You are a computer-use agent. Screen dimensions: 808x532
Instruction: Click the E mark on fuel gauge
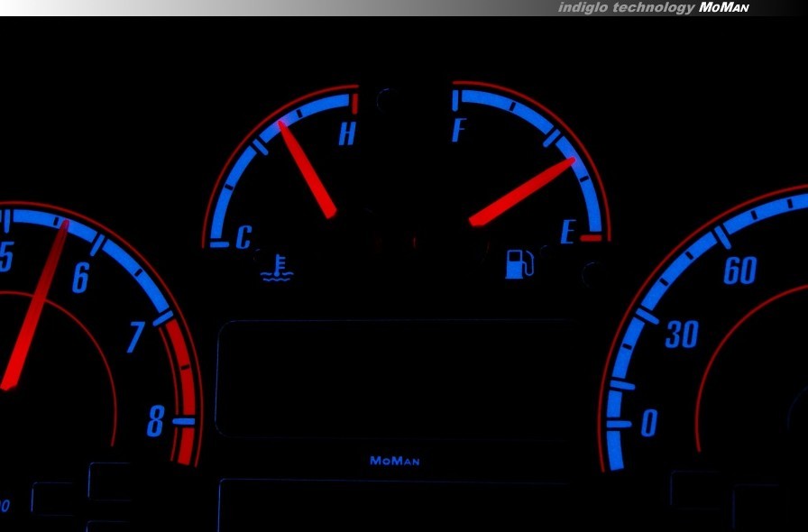click(567, 233)
